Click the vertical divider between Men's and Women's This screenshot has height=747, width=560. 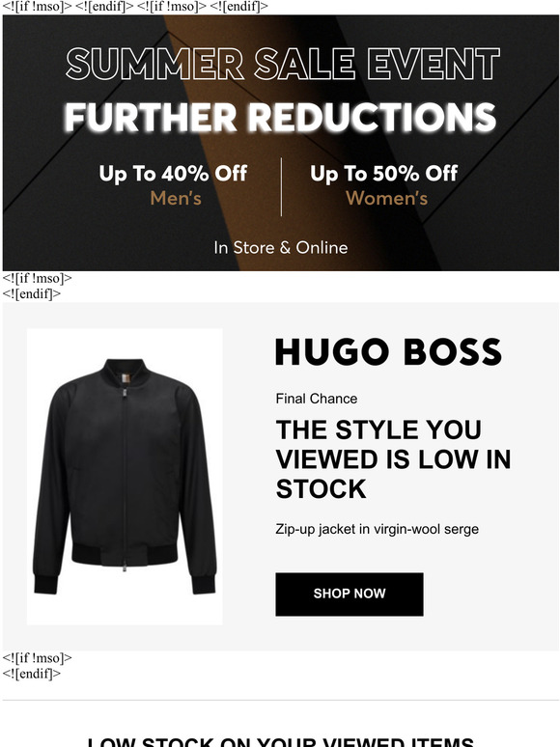pyautogui.click(x=281, y=187)
